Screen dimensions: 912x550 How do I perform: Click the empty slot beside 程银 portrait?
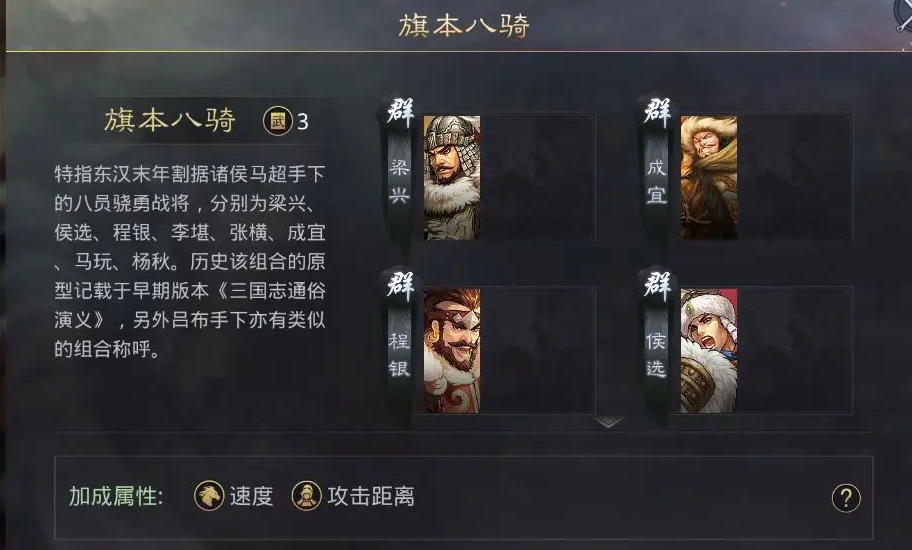[538, 351]
